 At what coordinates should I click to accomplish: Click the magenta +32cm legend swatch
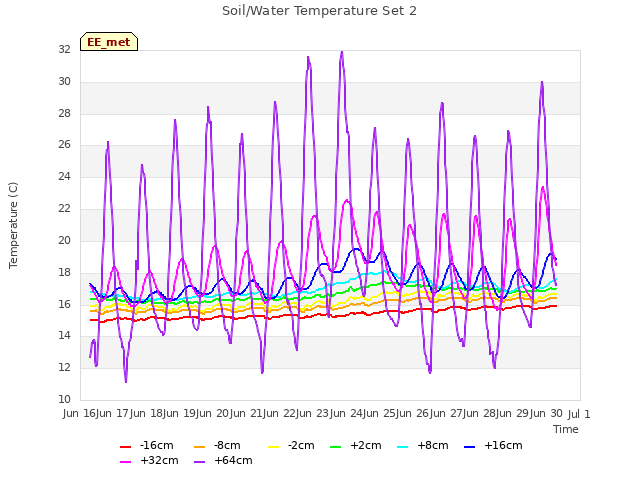(125, 462)
